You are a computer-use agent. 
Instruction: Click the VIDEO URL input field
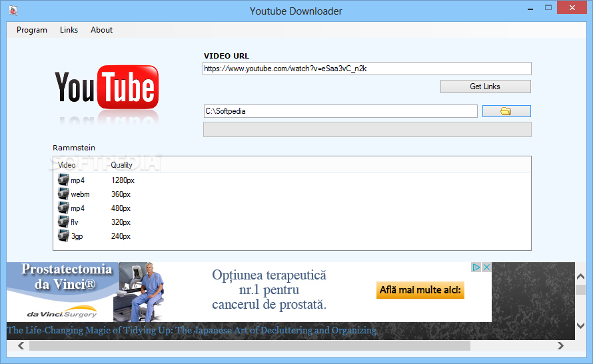367,69
